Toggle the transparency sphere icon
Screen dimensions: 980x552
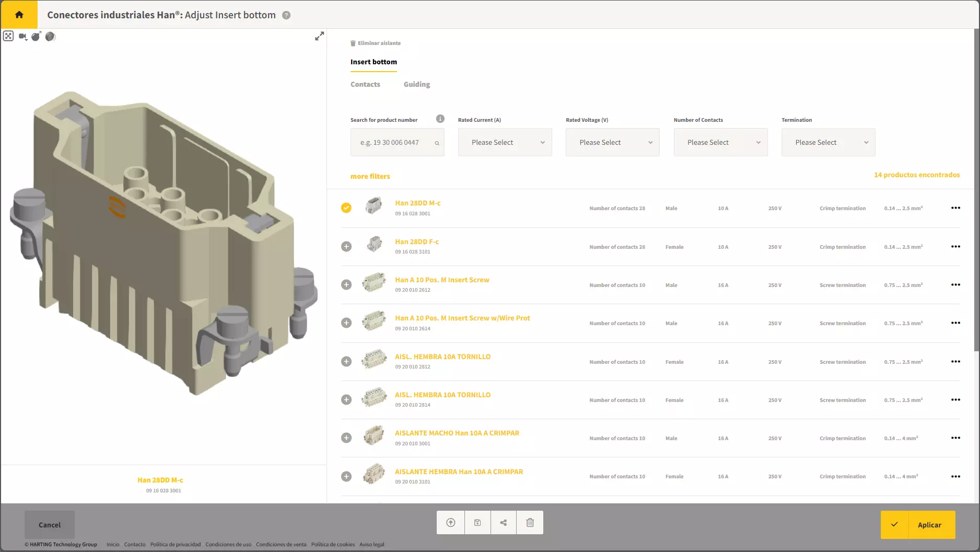click(x=50, y=36)
